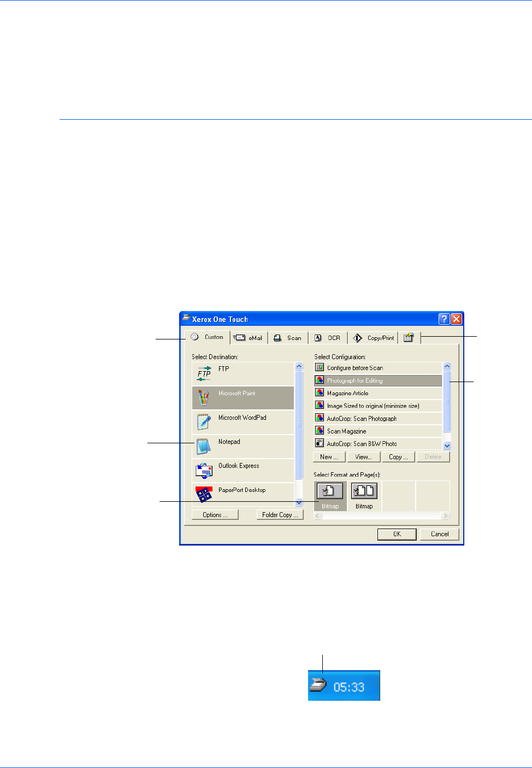Click the PaperPort Desktop icon

(x=204, y=494)
